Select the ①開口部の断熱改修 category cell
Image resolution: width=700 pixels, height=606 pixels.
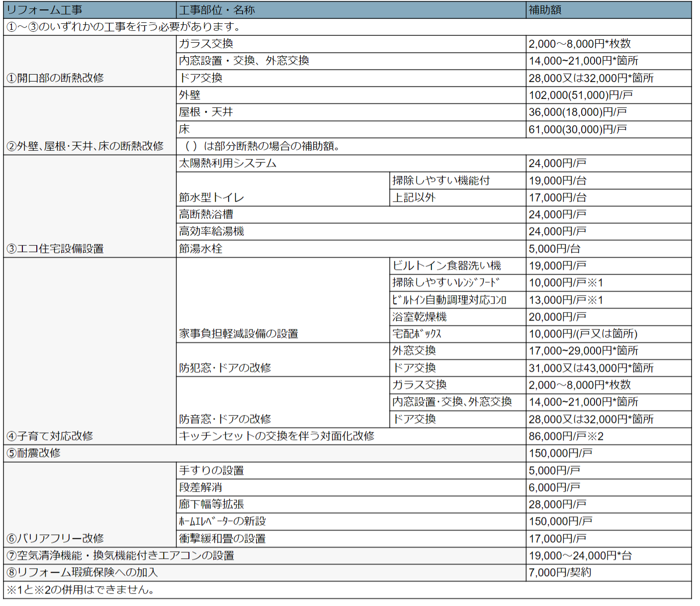pos(89,61)
